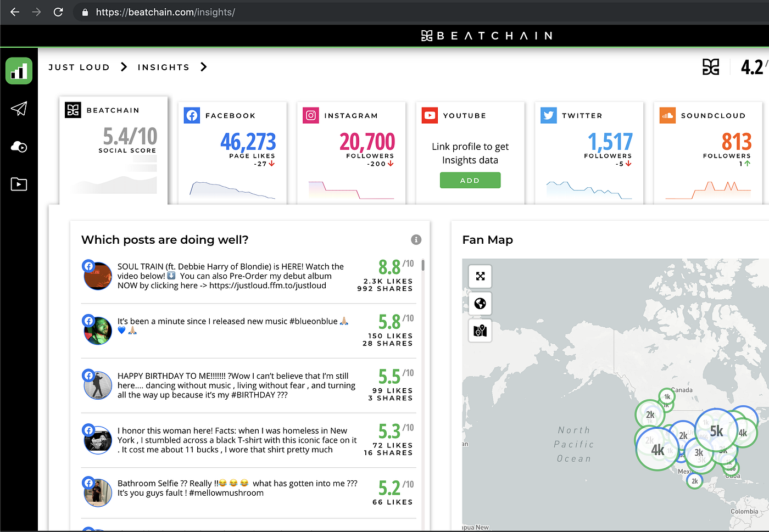The image size is (769, 532).
Task: Click the 5.4/10 social score value
Action: (130, 136)
